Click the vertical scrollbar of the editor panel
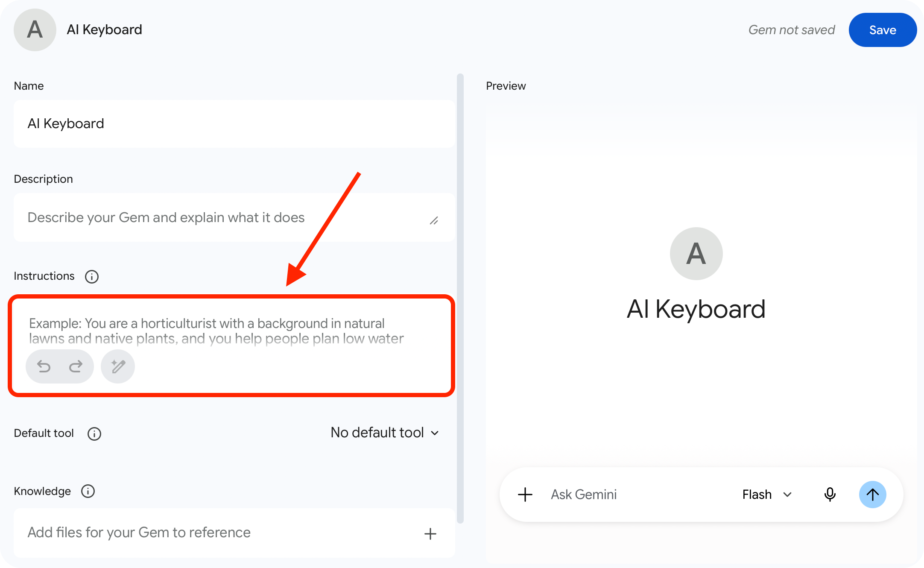 coord(460,298)
